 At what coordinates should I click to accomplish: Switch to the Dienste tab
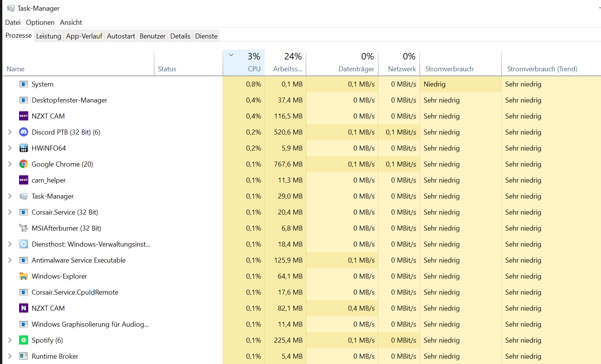[x=206, y=36]
